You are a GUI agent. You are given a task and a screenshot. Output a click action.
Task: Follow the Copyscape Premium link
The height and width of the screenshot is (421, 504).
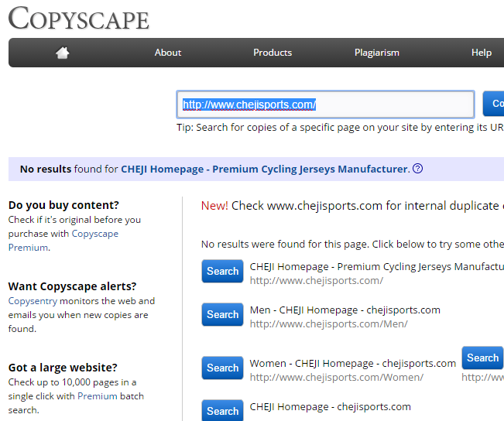[x=63, y=241]
